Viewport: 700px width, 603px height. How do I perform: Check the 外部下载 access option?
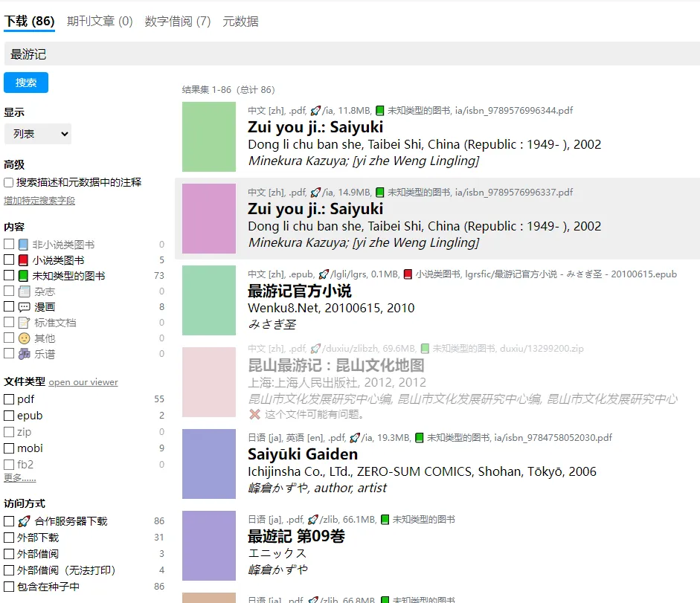click(9, 538)
